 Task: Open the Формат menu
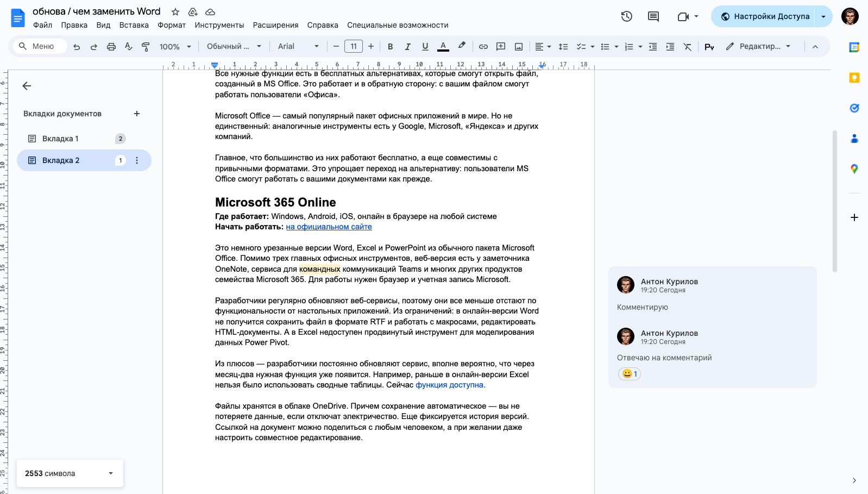click(x=172, y=25)
